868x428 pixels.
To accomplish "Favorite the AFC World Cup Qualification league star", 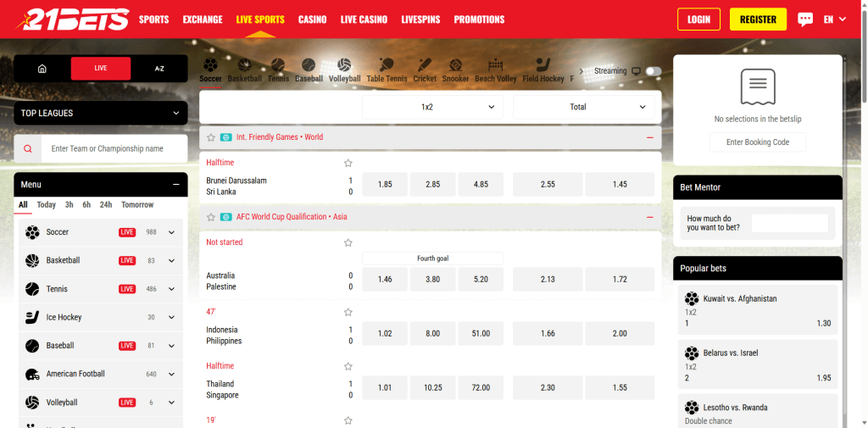I will pos(210,217).
